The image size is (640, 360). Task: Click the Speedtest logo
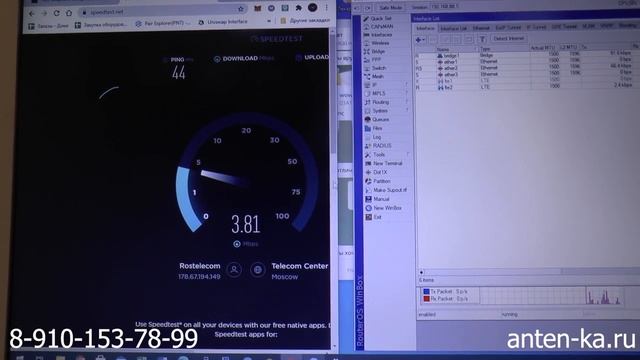pyautogui.click(x=276, y=39)
